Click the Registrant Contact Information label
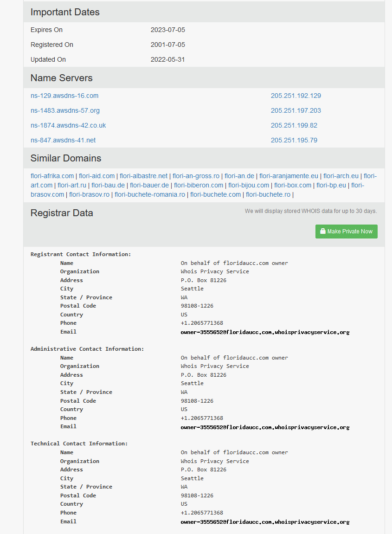 coord(81,254)
